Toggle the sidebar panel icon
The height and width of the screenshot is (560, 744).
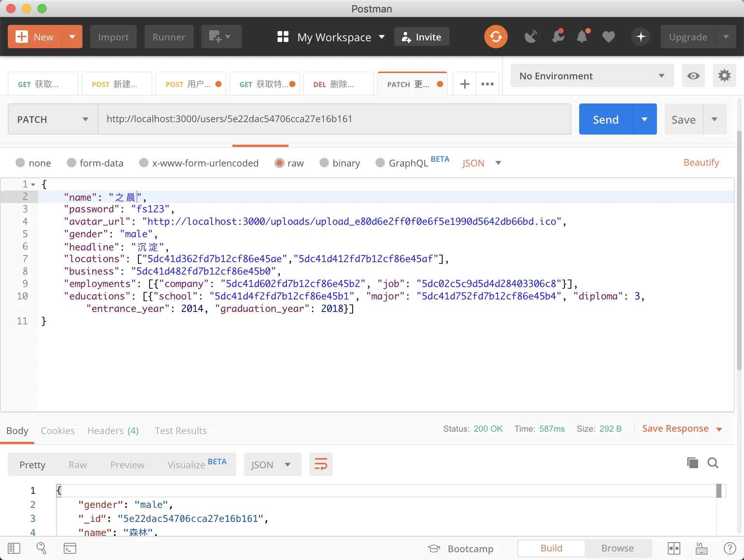click(x=14, y=548)
